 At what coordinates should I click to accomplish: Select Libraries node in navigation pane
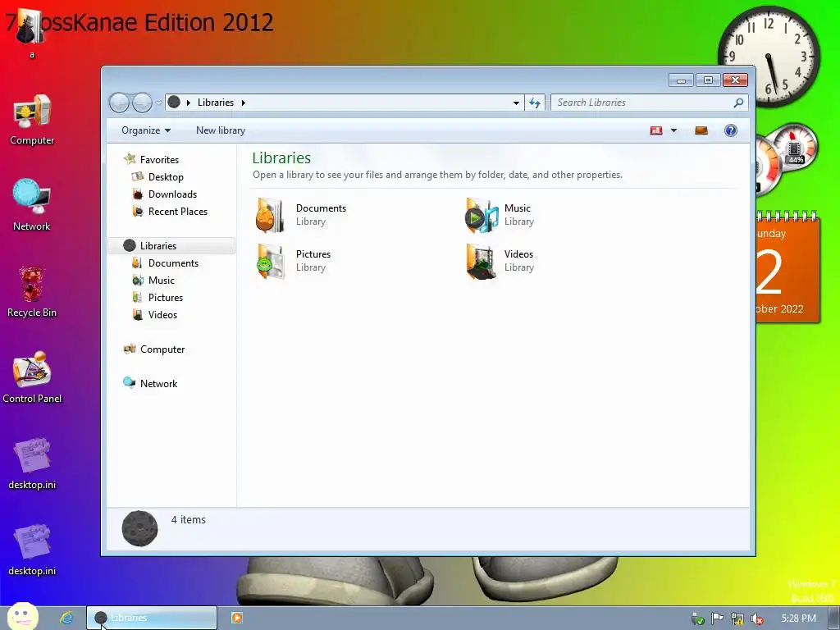171,245
